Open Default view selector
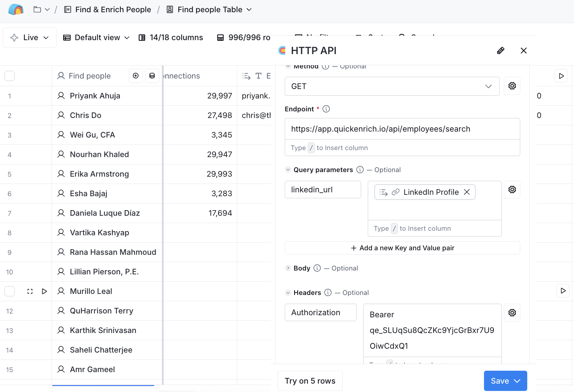Viewport: 574px width, 392px height. click(96, 38)
